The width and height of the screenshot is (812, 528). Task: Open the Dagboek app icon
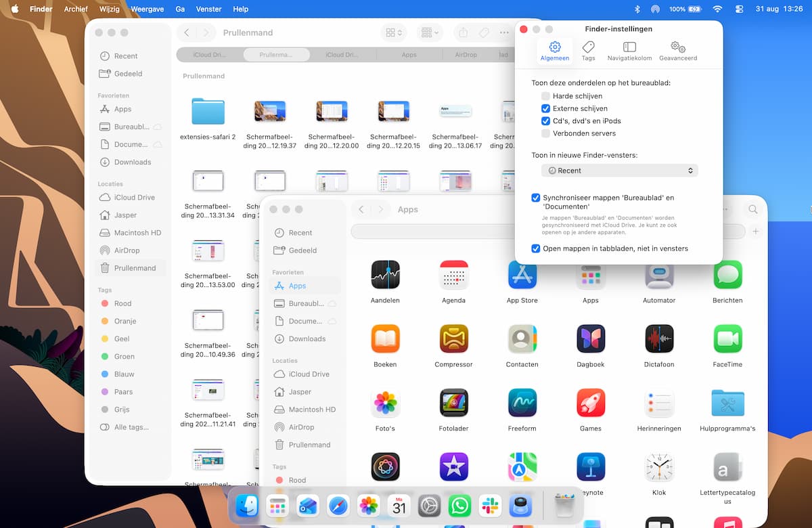[x=591, y=338]
